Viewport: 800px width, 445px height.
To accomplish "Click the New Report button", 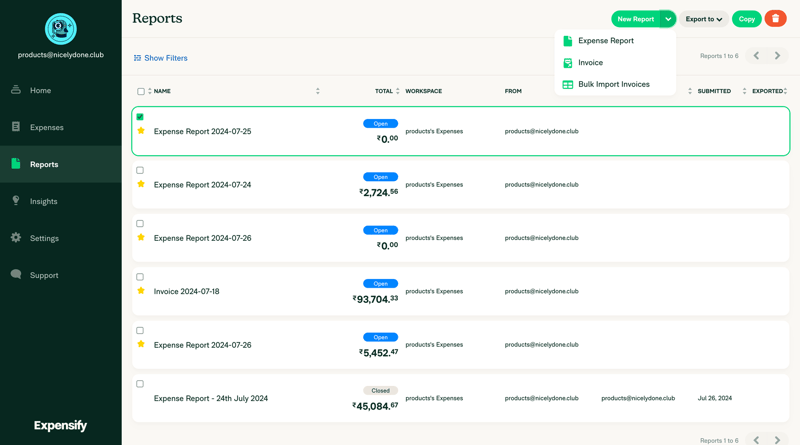I will 636,19.
